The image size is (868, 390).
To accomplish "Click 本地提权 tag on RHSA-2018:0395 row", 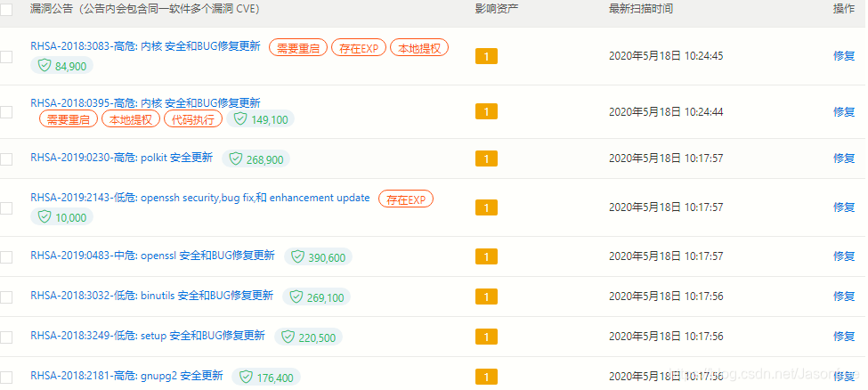I will pyautogui.click(x=131, y=119).
